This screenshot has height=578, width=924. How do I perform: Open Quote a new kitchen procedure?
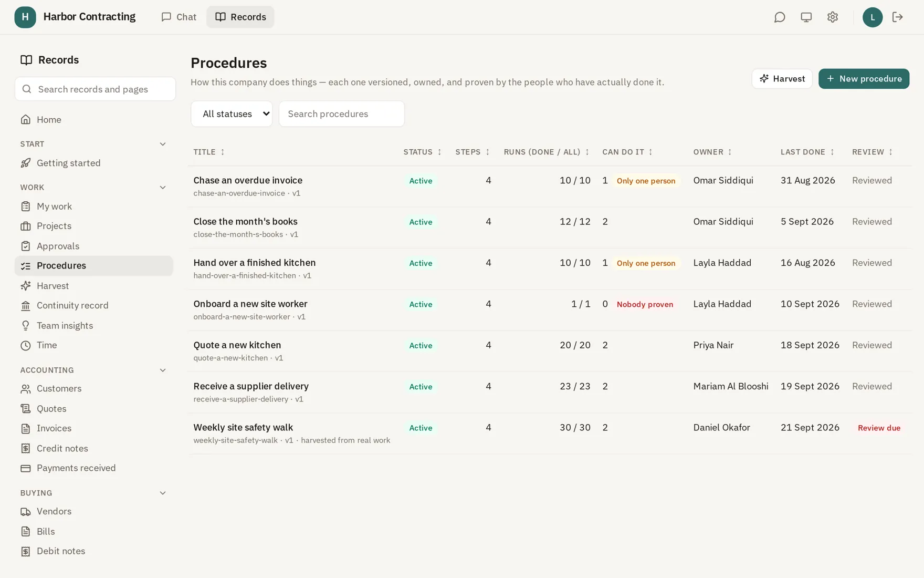237,345
